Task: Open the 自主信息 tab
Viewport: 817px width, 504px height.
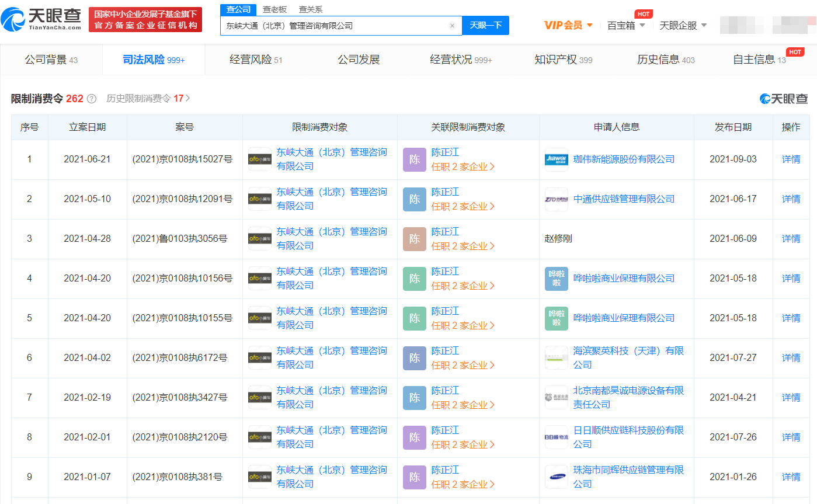Action: [x=759, y=60]
